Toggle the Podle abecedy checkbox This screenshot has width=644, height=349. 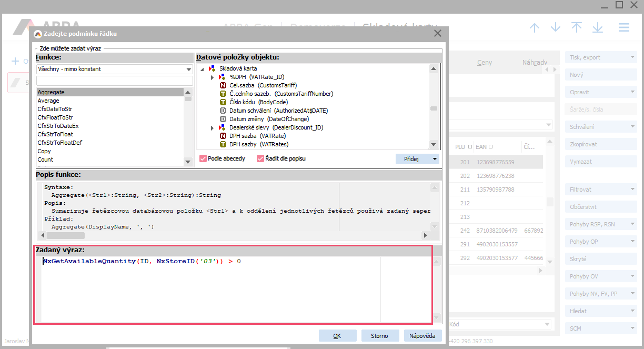(x=203, y=158)
